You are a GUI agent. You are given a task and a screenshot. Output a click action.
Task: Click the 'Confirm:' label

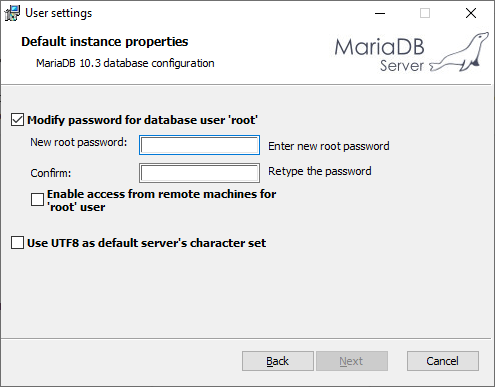tap(51, 173)
